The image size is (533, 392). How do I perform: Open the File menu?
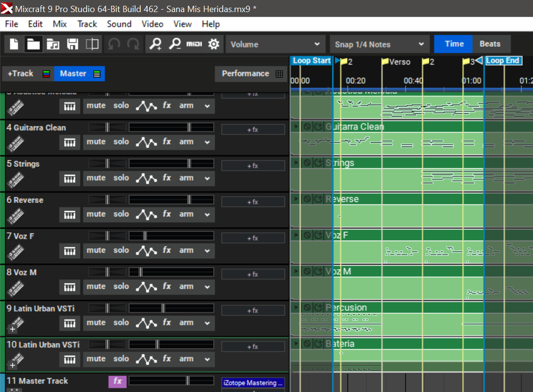12,24
